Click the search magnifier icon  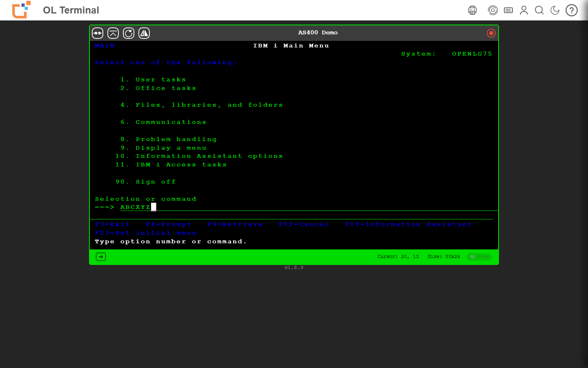(x=539, y=10)
